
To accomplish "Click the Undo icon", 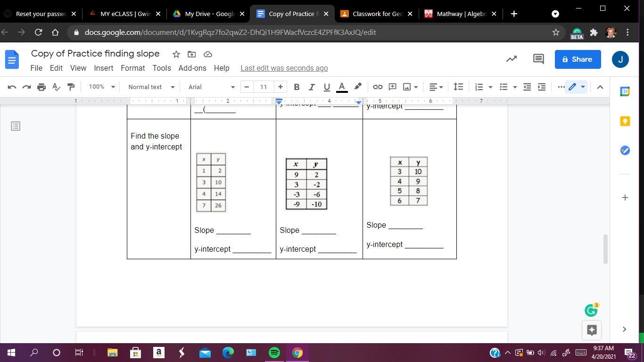I will point(12,87).
